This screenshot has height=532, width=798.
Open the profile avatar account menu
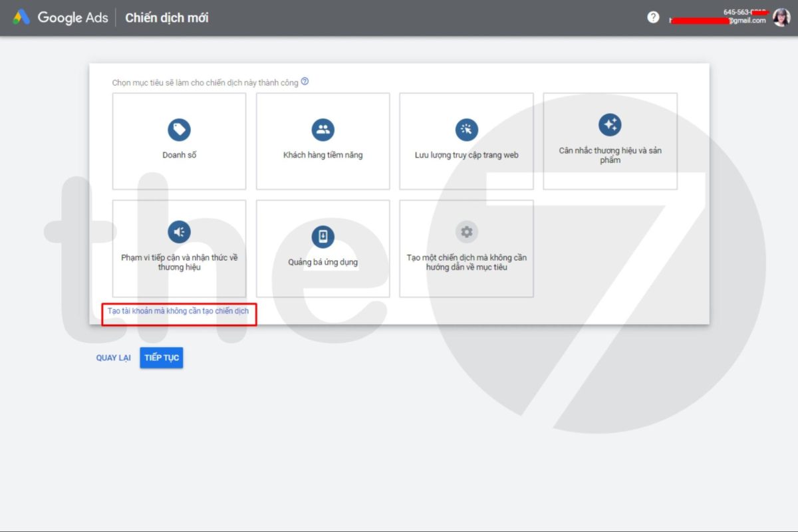click(781, 17)
